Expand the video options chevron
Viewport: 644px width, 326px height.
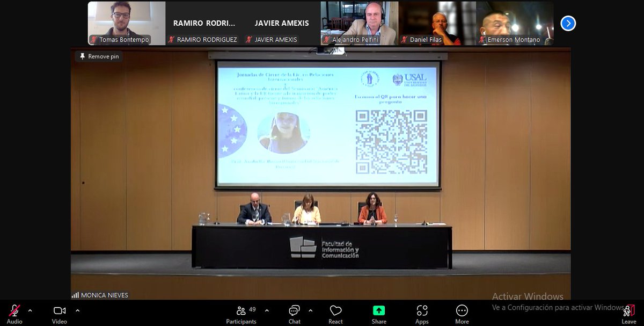click(x=77, y=310)
